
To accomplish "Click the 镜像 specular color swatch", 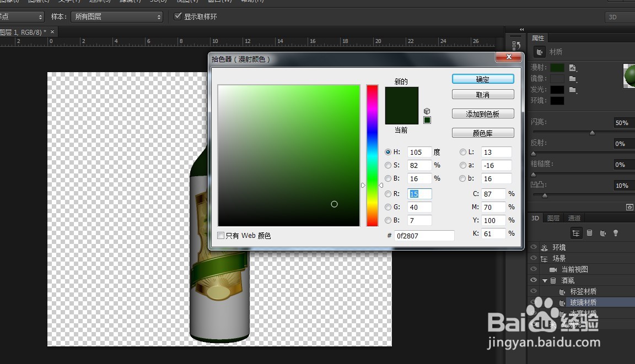I will [x=557, y=78].
